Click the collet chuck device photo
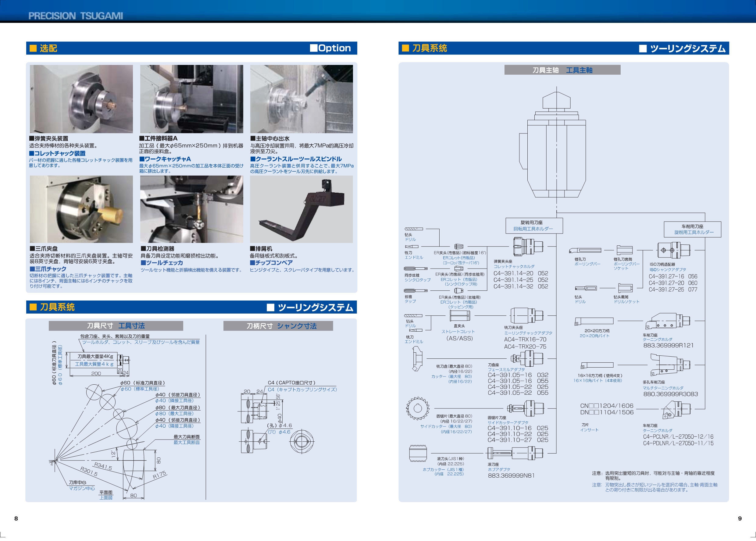This screenshot has width=756, height=541. [81, 99]
